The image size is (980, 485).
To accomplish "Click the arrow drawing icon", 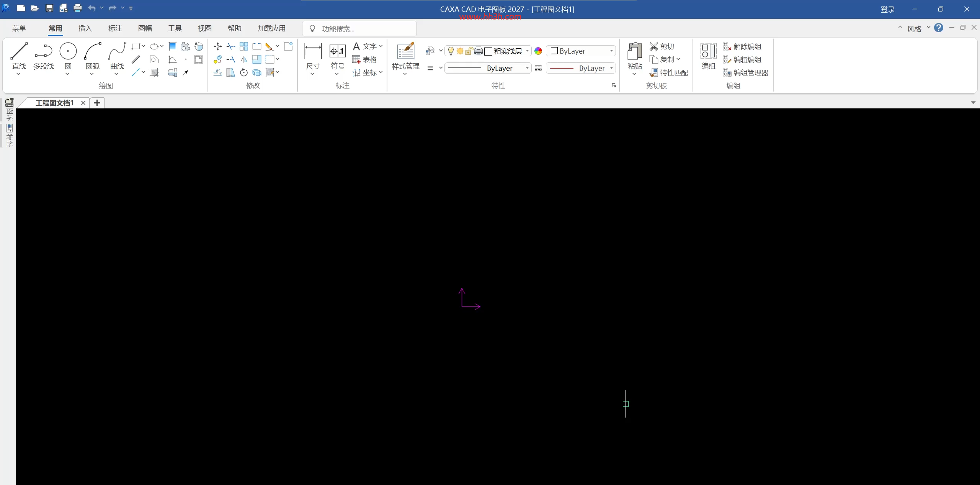I will 186,72.
